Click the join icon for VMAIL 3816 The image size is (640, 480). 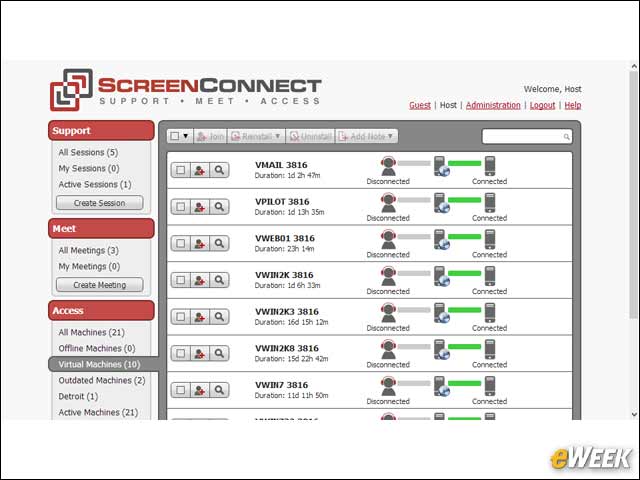coord(200,170)
